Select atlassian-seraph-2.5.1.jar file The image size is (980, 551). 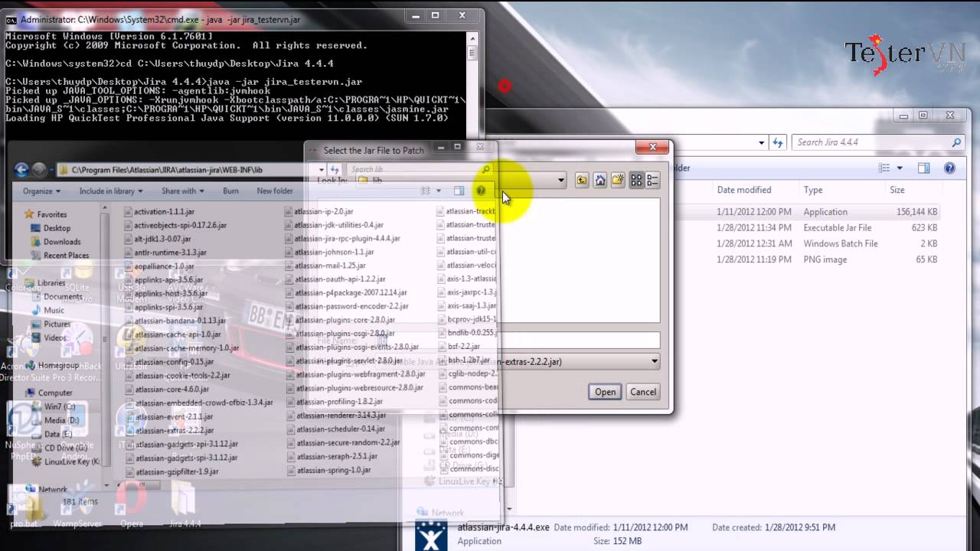tap(336, 456)
